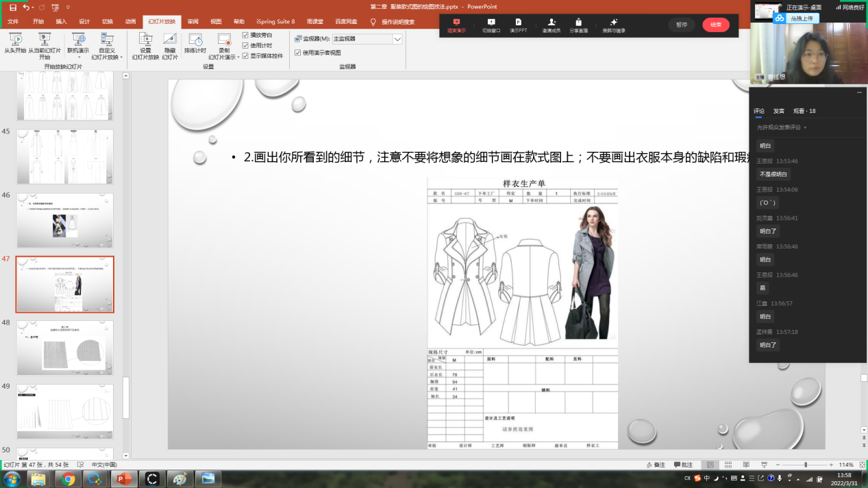Click the Slide Show icon in status bar
The height and width of the screenshot is (488, 868).
764,465
